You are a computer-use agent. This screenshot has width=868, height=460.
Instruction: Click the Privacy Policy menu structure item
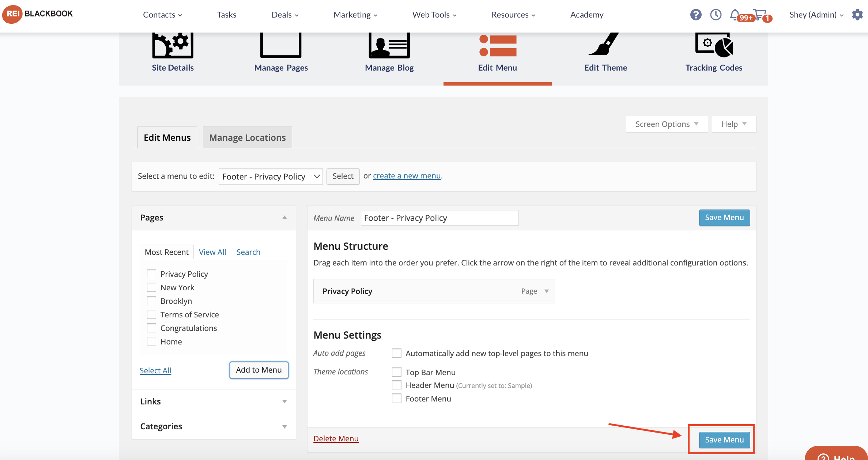pos(434,291)
